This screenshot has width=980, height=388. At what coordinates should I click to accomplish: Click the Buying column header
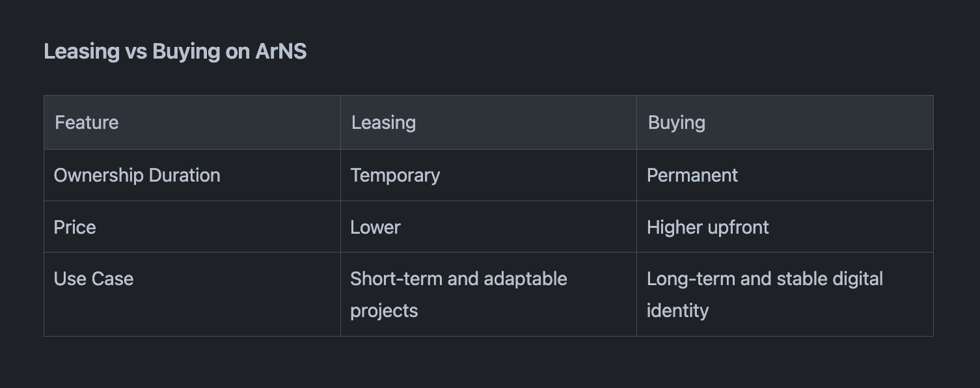pos(676,122)
